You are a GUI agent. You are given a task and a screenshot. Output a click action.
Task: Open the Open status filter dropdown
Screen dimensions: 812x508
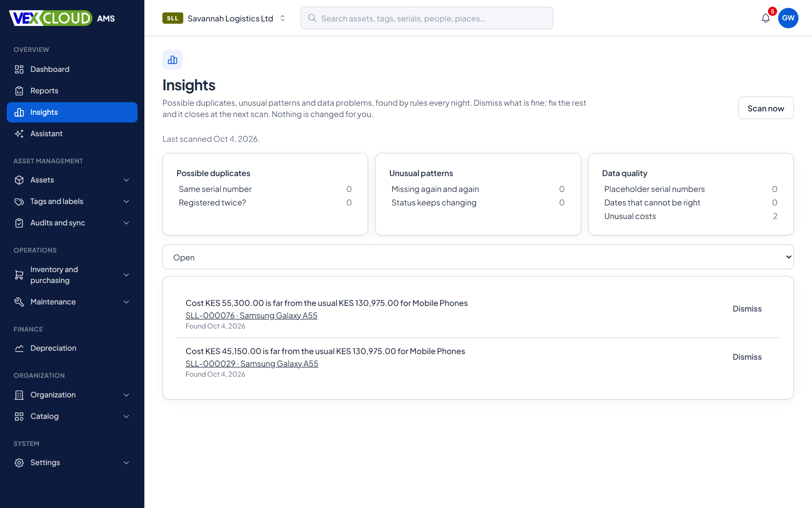(478, 257)
